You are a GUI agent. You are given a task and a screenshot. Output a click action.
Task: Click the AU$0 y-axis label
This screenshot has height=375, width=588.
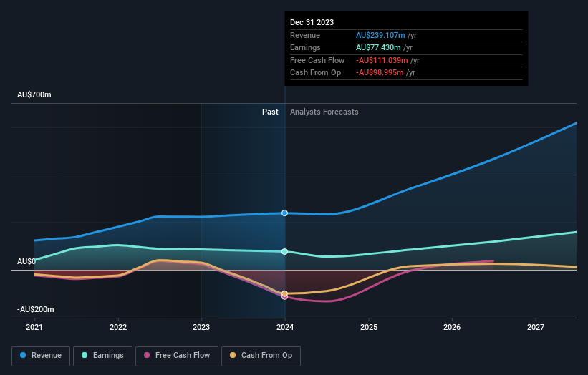point(26,261)
